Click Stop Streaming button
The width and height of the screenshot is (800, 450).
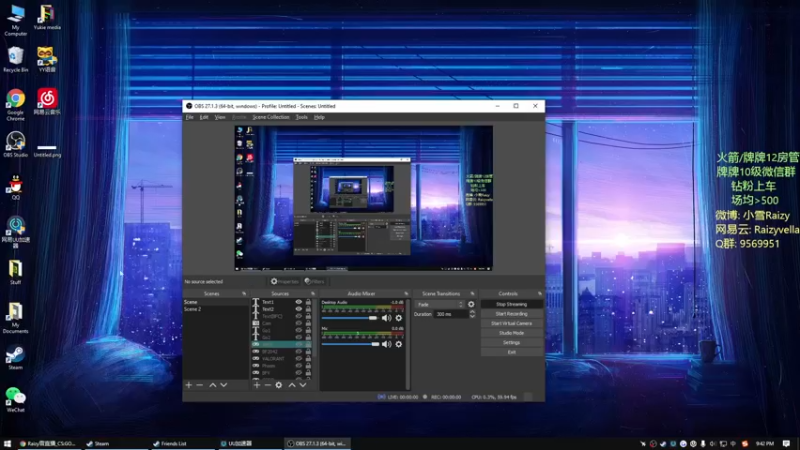tap(511, 305)
